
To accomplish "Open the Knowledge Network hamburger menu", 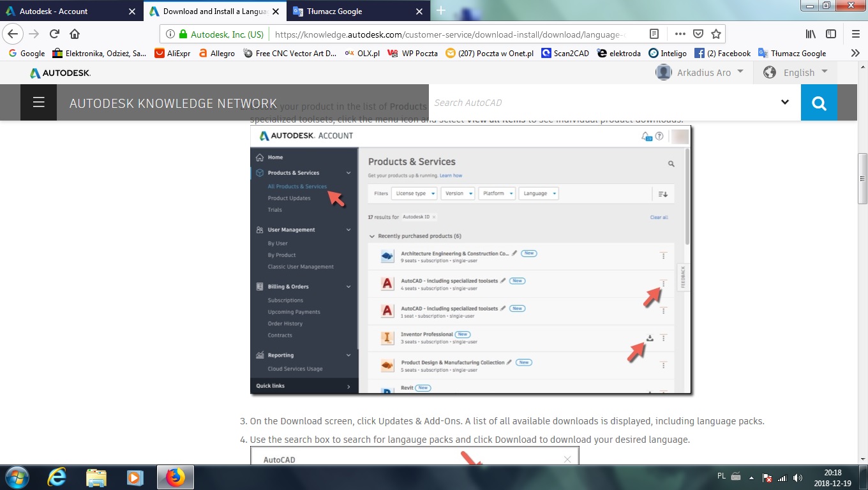I will (38, 102).
